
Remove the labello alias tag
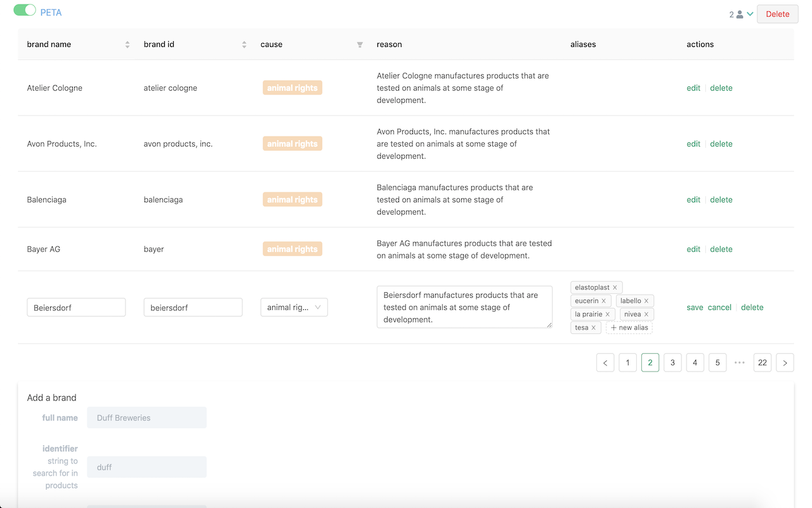646,301
